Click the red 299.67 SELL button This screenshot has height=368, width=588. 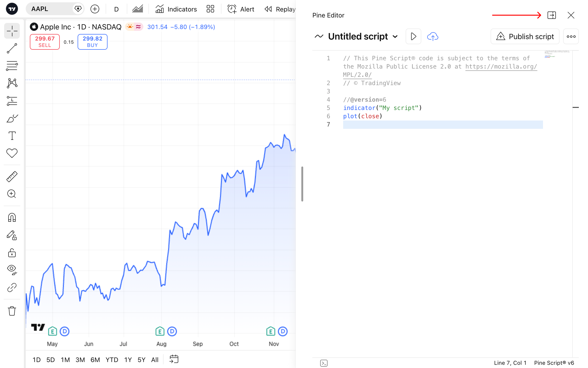[x=45, y=42]
